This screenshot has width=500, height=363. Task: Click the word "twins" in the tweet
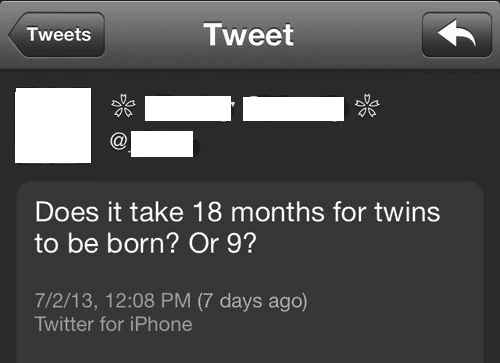[x=407, y=212]
